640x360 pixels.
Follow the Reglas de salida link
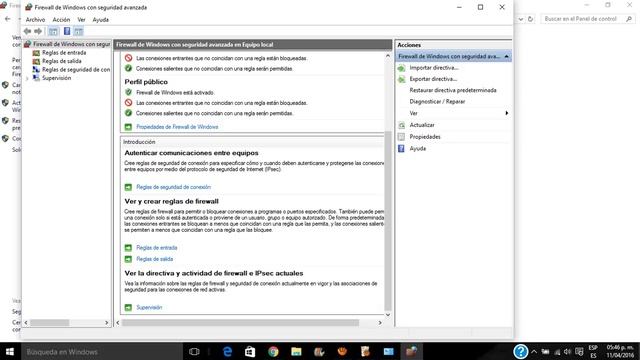(154, 259)
